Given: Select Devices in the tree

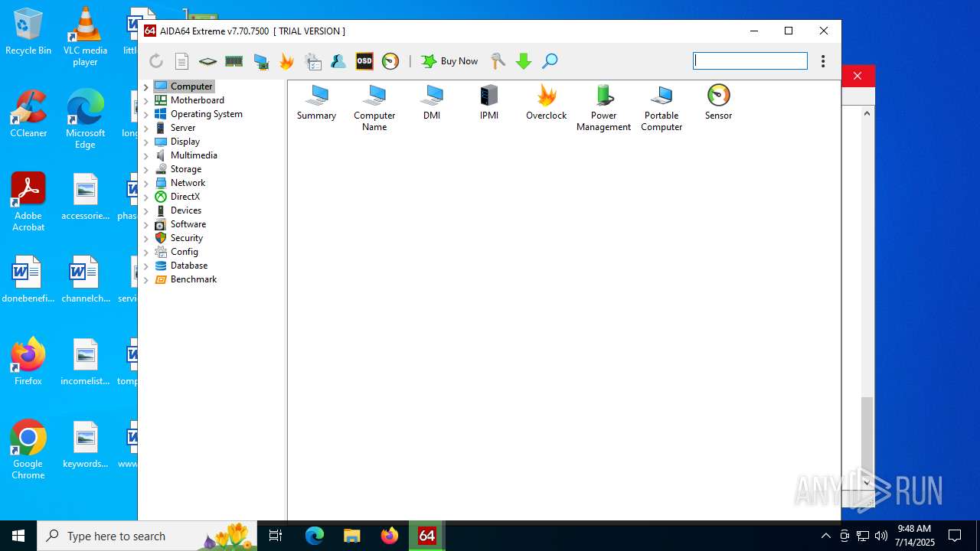Looking at the screenshot, I should click(x=186, y=210).
